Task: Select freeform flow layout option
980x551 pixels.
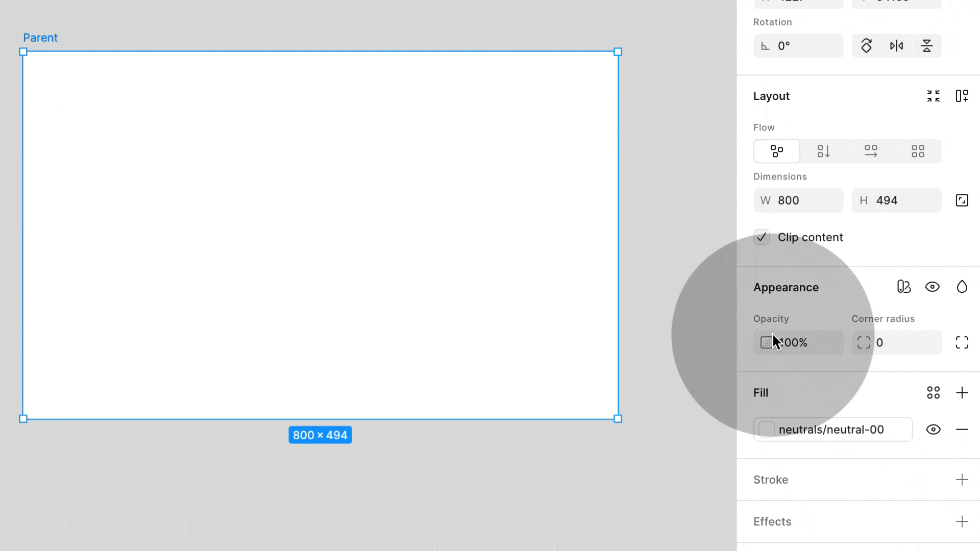Action: point(776,151)
